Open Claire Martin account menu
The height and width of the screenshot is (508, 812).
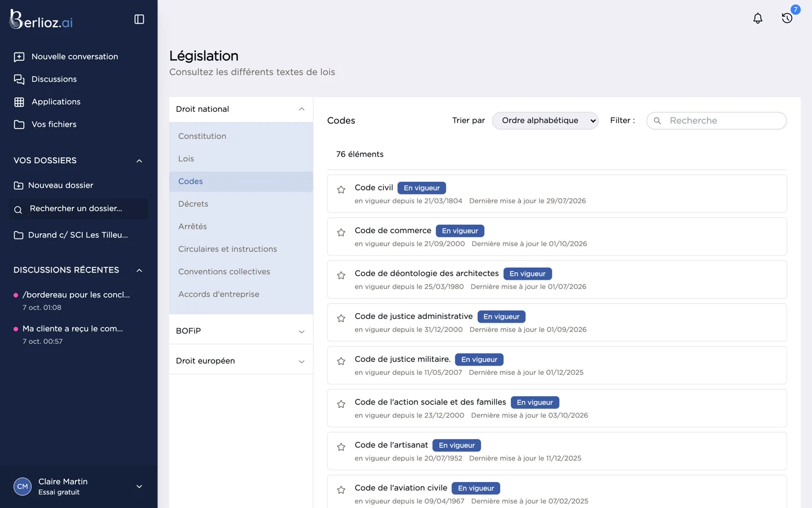pos(79,487)
